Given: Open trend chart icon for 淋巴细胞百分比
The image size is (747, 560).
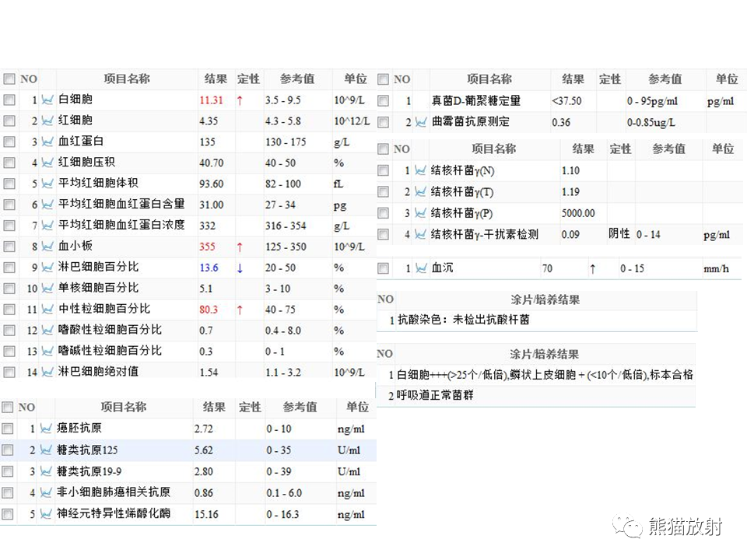Looking at the screenshot, I should coord(47,268).
